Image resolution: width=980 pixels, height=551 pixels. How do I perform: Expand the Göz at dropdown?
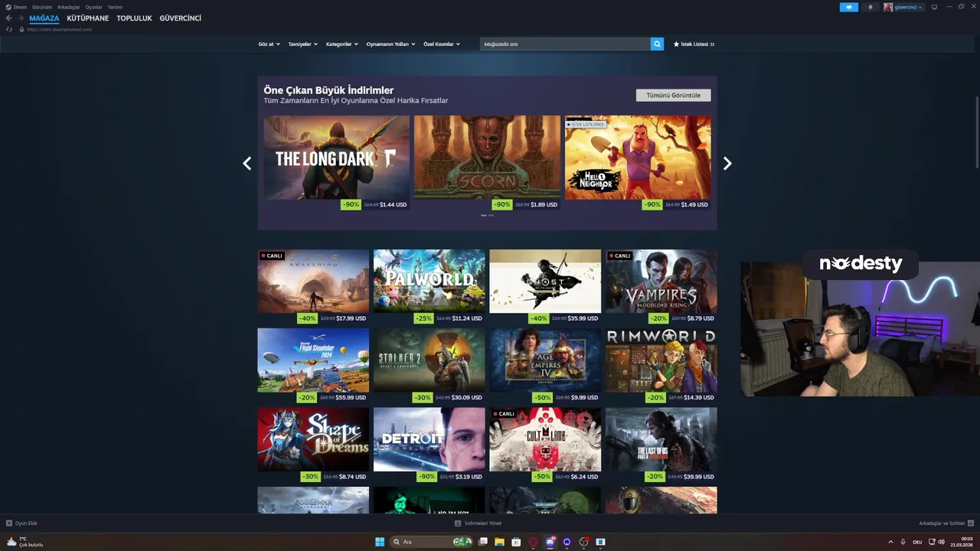269,44
